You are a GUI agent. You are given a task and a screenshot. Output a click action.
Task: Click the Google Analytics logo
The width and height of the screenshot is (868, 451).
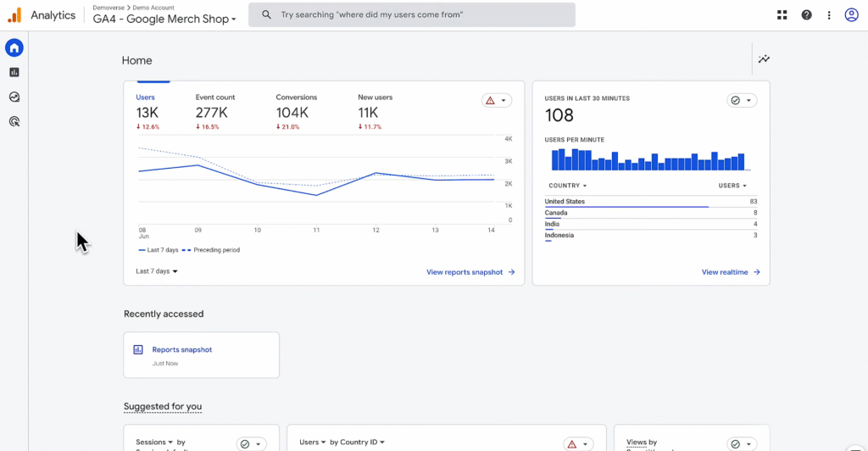14,15
